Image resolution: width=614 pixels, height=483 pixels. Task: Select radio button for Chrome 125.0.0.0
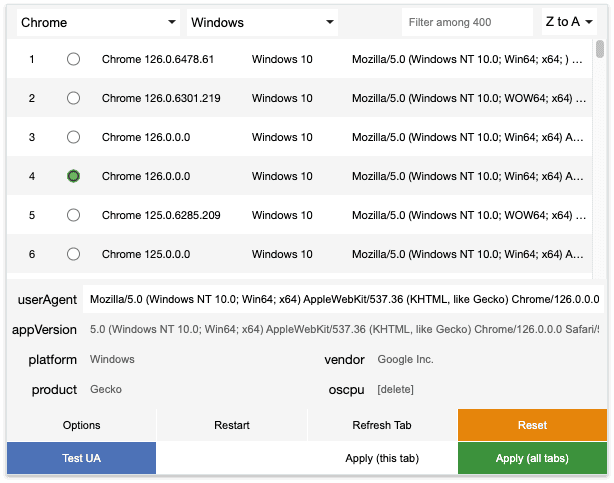click(73, 254)
